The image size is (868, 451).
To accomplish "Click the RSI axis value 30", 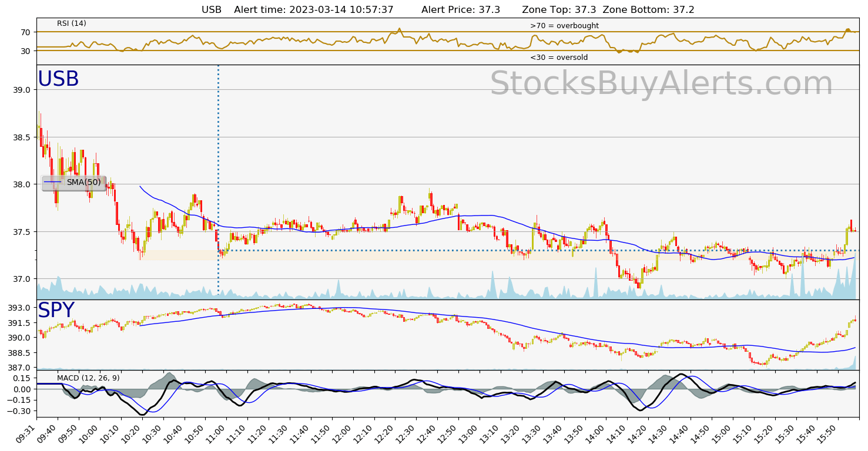I will (26, 51).
